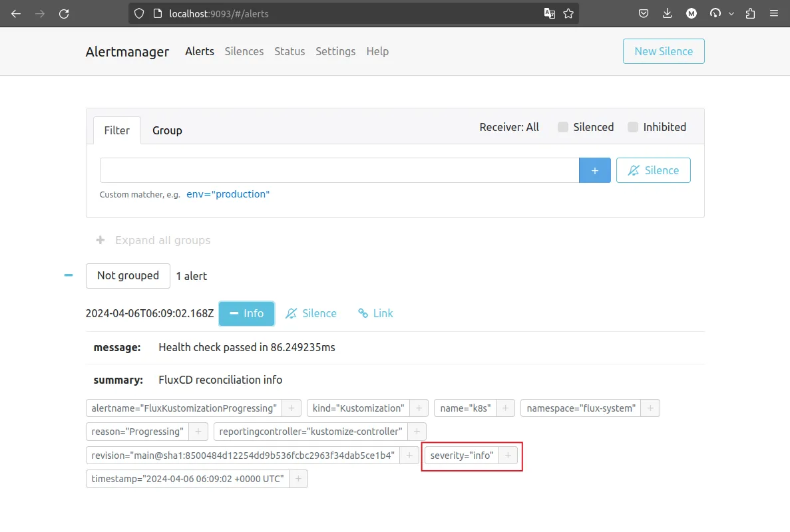Click the translate page icon in address bar
The width and height of the screenshot is (790, 532).
click(x=550, y=13)
